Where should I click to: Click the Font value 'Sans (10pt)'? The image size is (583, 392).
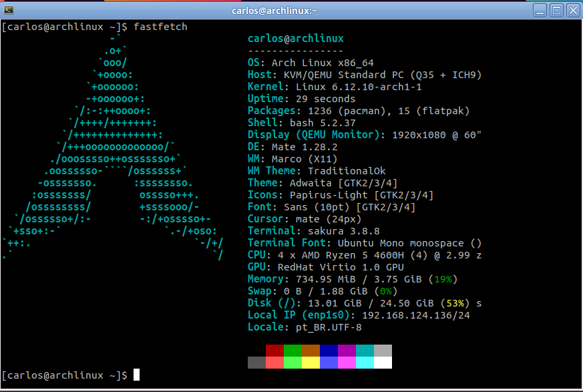pos(317,207)
